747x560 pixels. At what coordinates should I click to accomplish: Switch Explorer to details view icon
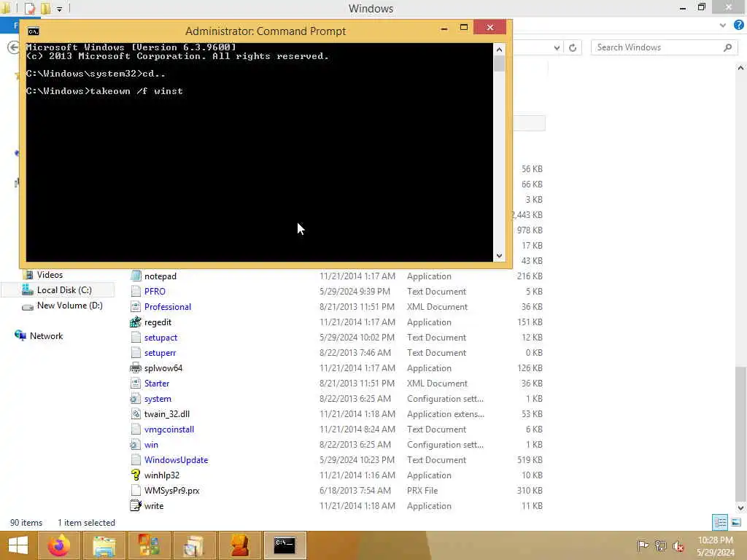coord(720,522)
